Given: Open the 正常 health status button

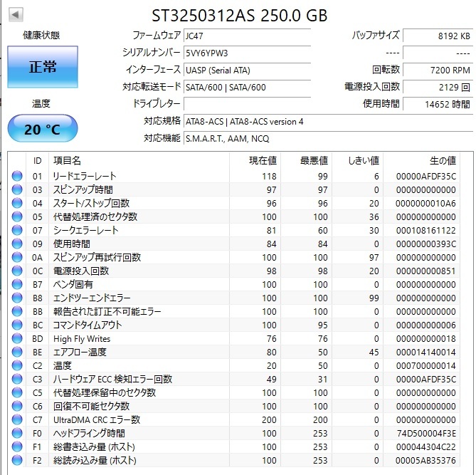Looking at the screenshot, I should coord(43,67).
